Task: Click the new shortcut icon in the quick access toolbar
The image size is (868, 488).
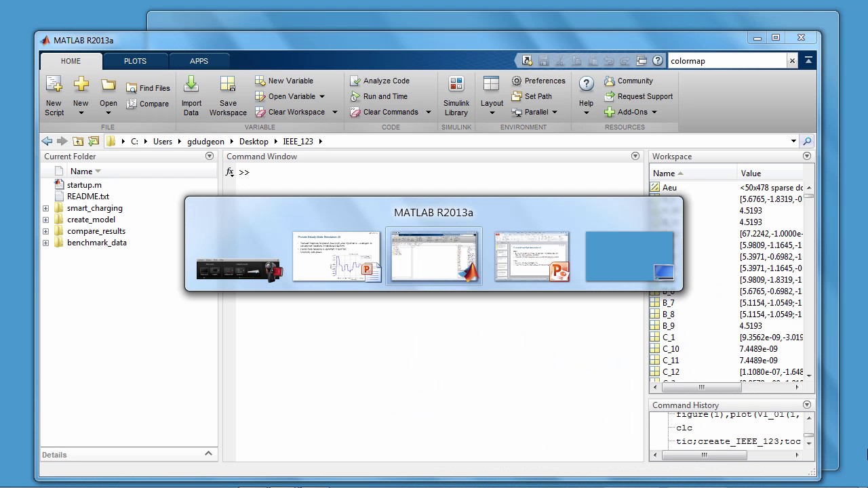Action: click(x=527, y=61)
